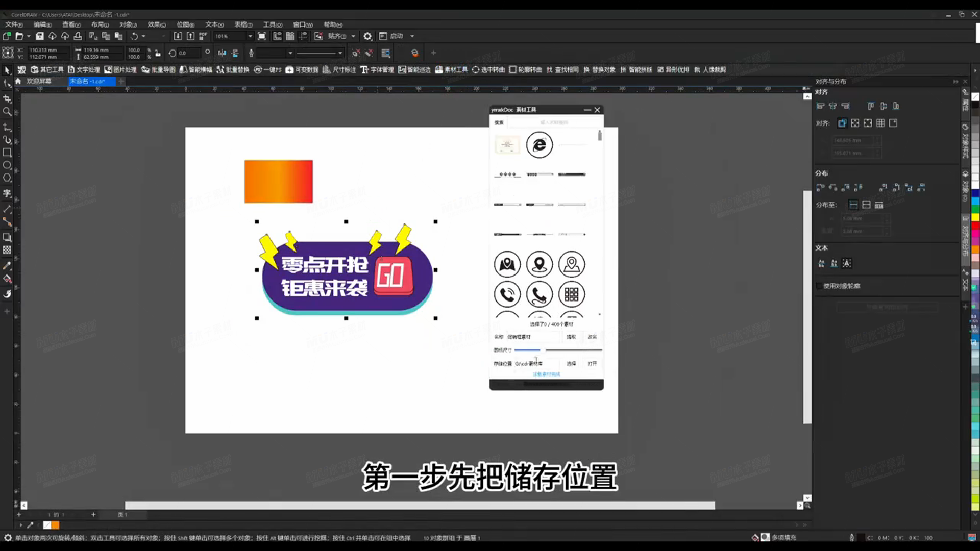Click the align left edges icon
The height and width of the screenshot is (551, 980).
coord(820,106)
